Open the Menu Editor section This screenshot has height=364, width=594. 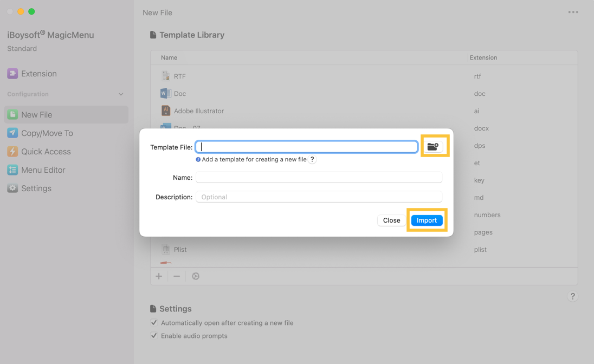pyautogui.click(x=43, y=170)
